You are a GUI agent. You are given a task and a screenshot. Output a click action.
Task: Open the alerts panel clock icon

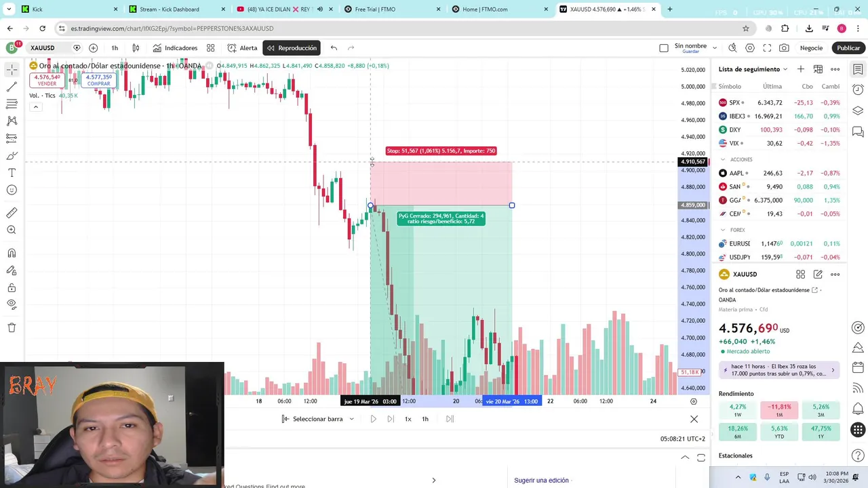point(858,89)
